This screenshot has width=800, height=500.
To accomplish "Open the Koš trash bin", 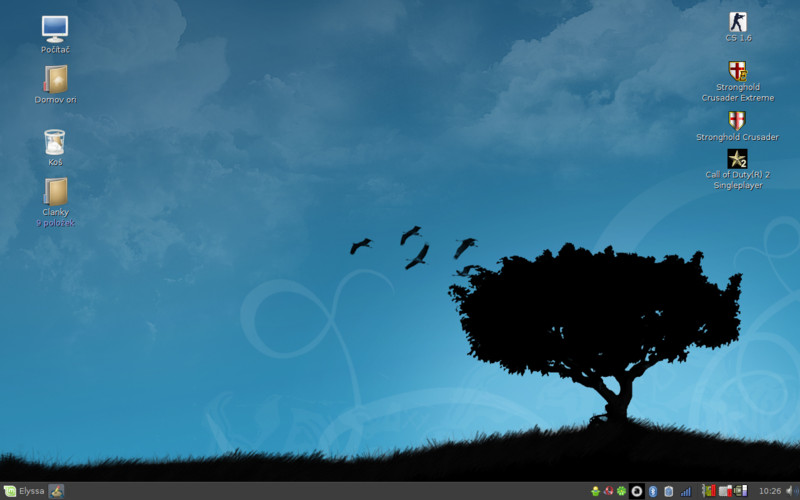I will 55,147.
